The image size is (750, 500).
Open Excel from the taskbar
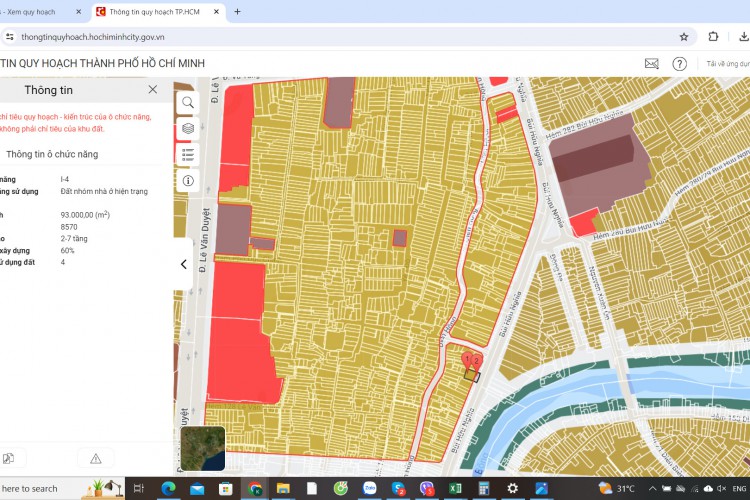[455, 488]
